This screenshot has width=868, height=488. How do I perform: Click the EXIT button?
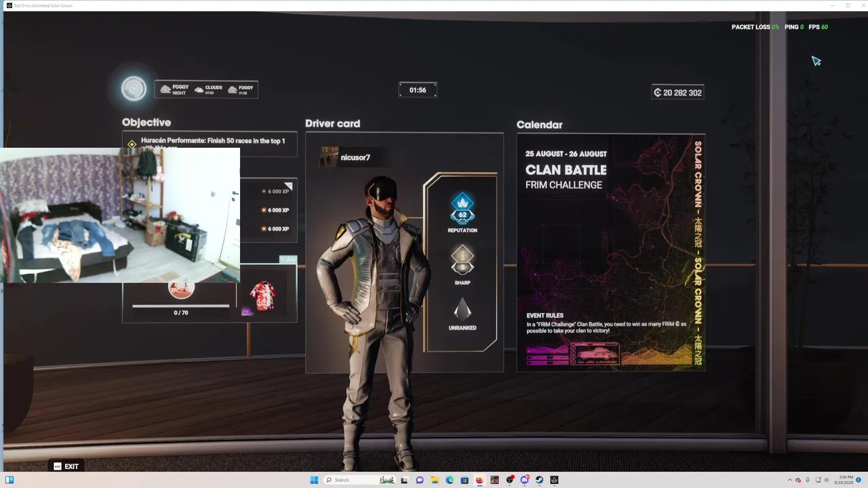[x=66, y=466]
